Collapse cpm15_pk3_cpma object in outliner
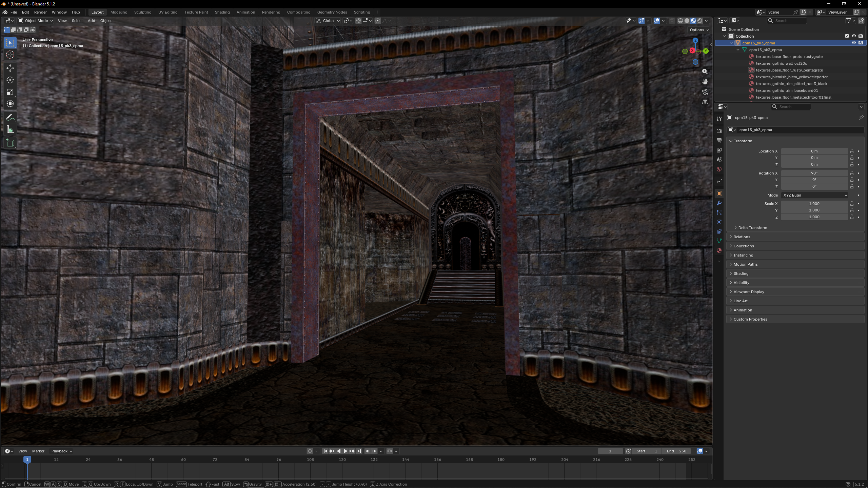 pos(731,43)
